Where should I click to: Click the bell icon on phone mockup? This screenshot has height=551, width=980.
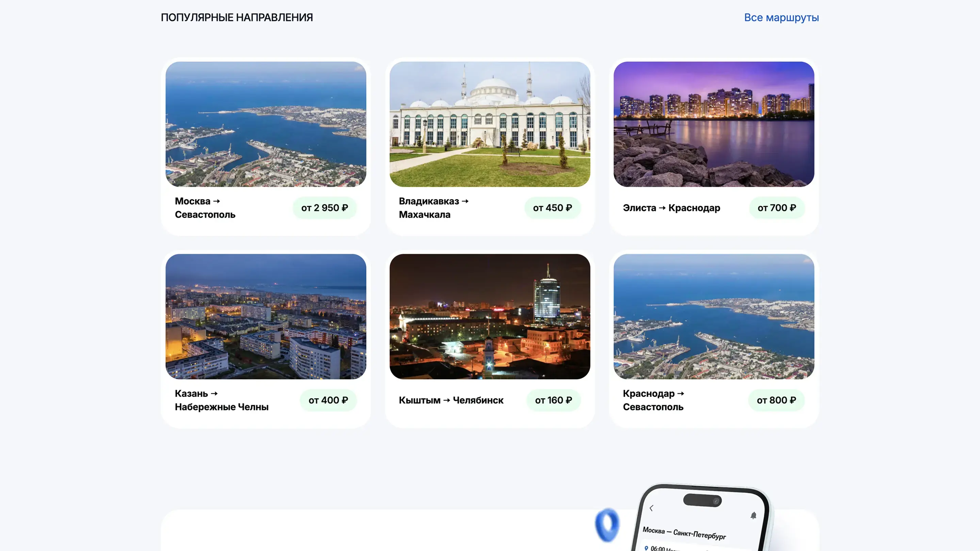click(x=753, y=515)
